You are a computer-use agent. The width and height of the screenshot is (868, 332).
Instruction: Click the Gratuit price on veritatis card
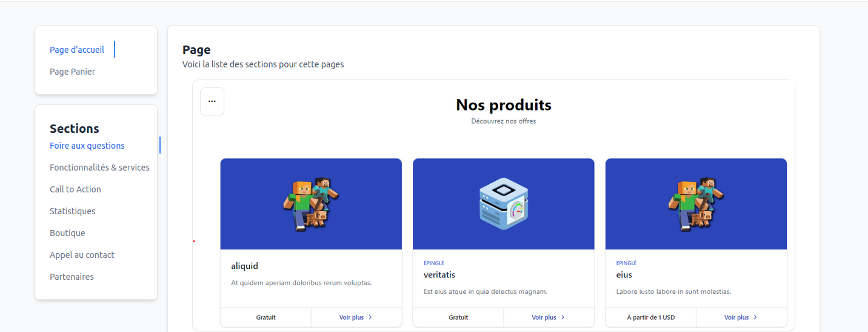click(458, 317)
